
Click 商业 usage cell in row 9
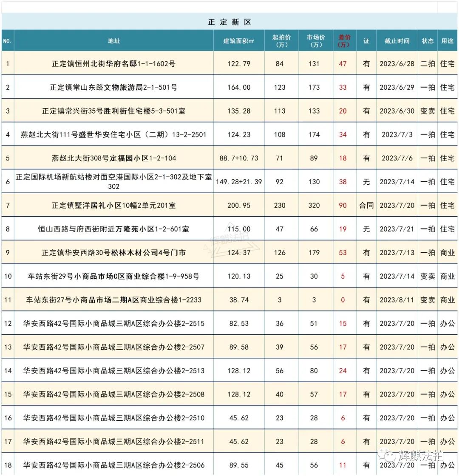447,253
